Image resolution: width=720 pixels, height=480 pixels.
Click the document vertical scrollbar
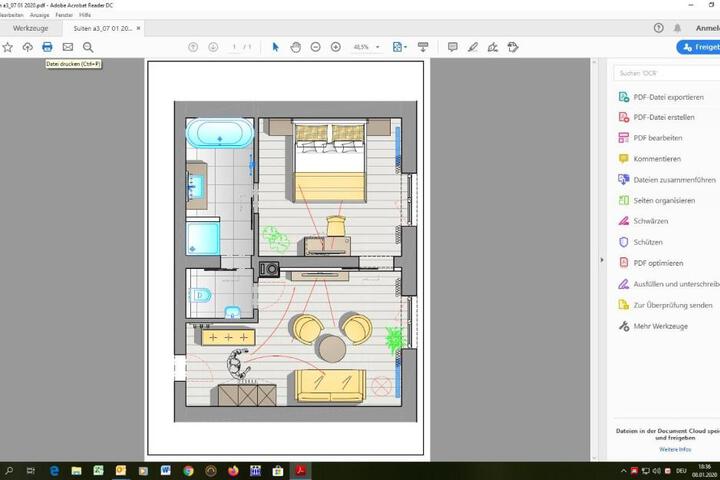click(594, 260)
